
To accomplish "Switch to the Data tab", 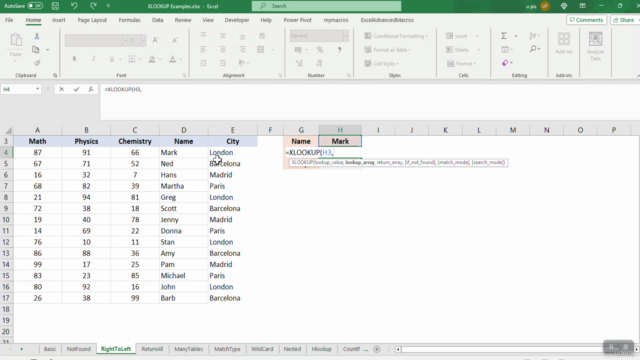I will click(158, 20).
